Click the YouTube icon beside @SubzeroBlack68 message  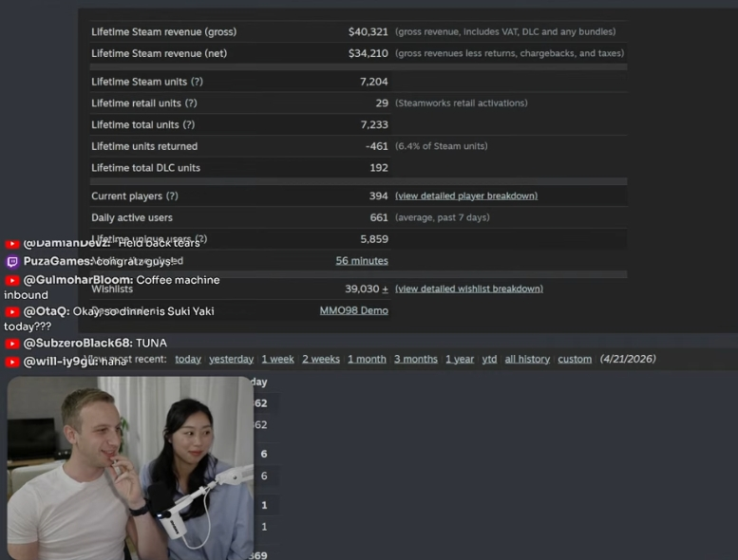coord(12,344)
